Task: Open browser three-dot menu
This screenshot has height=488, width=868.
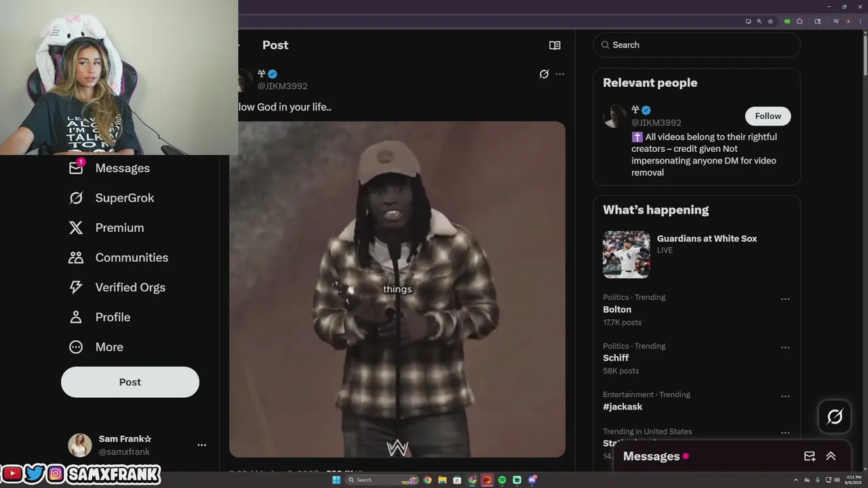Action: coord(861,21)
